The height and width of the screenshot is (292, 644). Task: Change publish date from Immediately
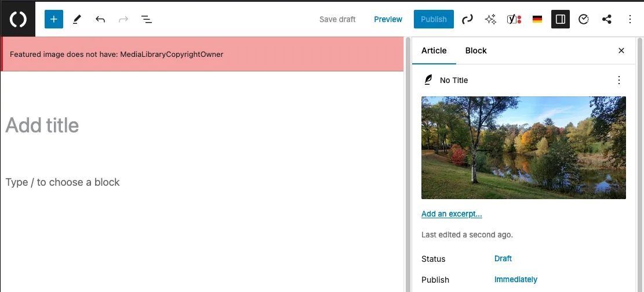[515, 279]
